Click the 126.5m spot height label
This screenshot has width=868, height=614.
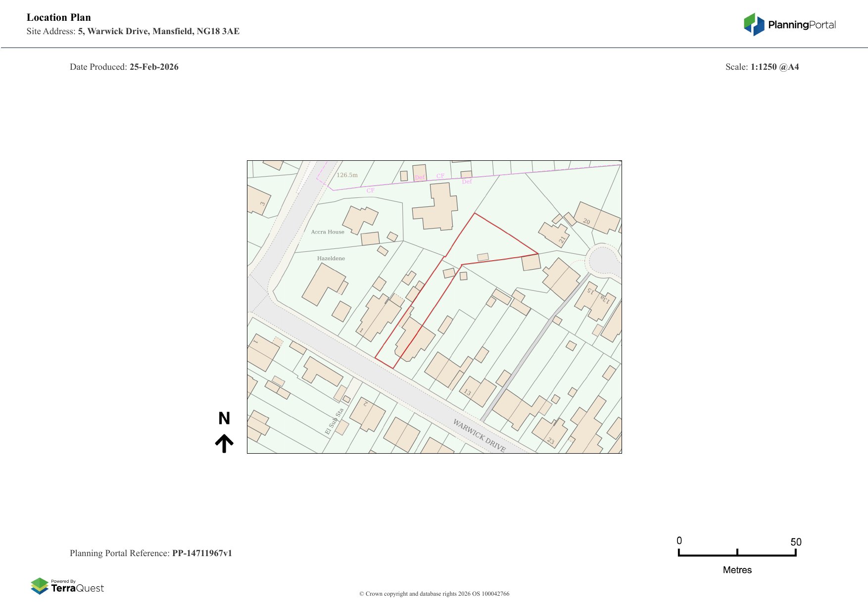point(347,175)
